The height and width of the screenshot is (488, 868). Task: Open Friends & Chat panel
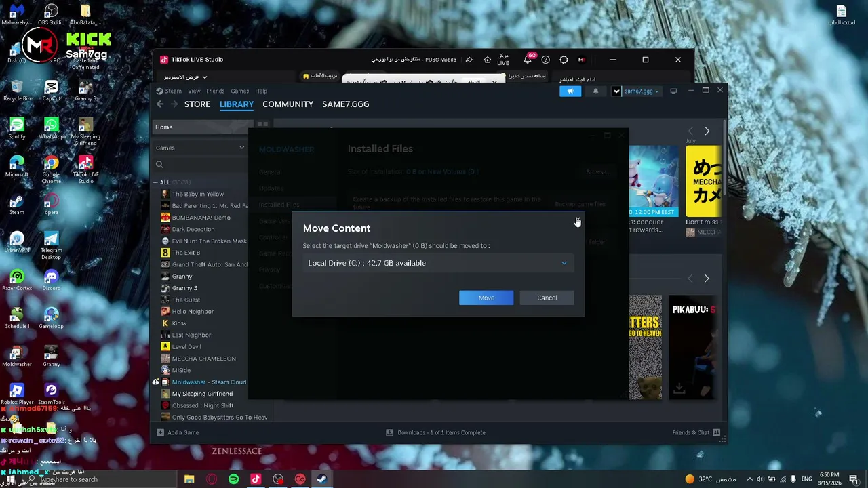[x=695, y=432]
